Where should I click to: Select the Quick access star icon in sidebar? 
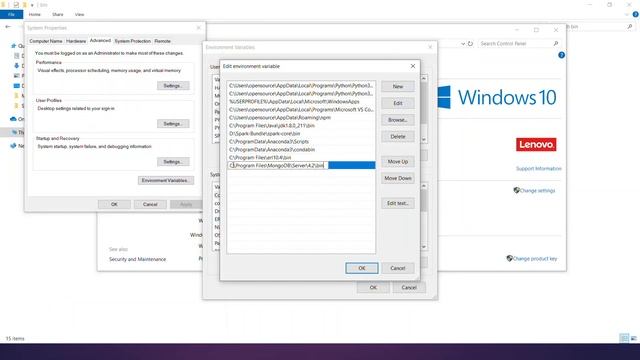pyautogui.click(x=13, y=46)
